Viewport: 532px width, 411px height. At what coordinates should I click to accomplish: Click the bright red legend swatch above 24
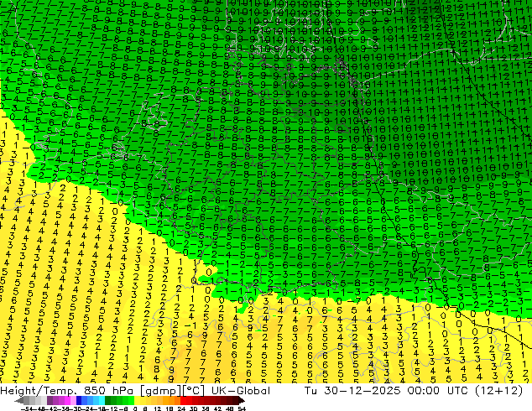click(x=183, y=400)
